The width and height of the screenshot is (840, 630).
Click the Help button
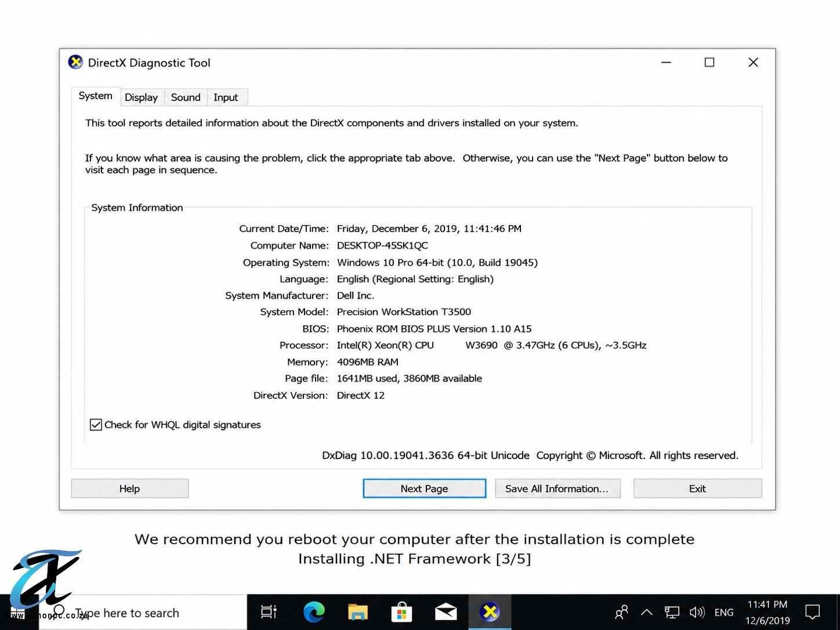(130, 488)
